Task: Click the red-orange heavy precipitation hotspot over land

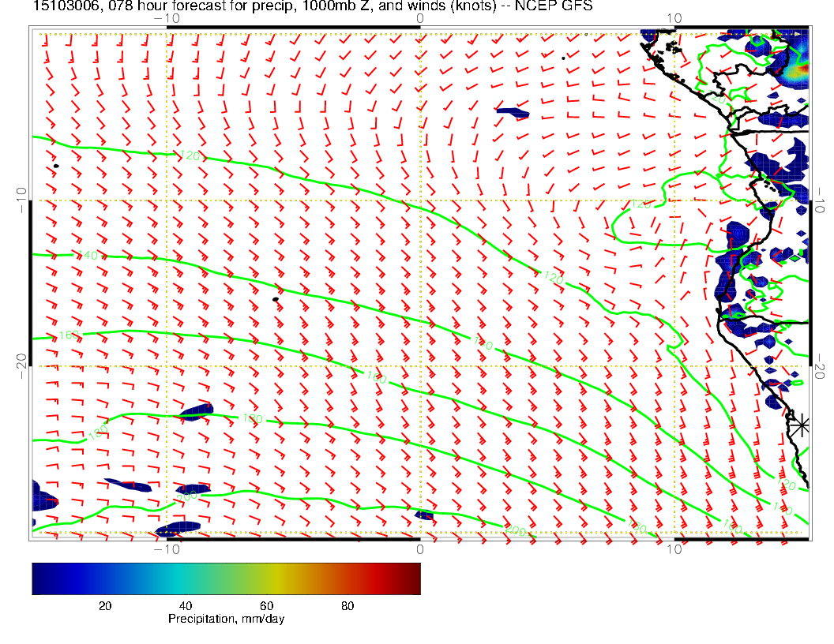Action: [x=801, y=69]
